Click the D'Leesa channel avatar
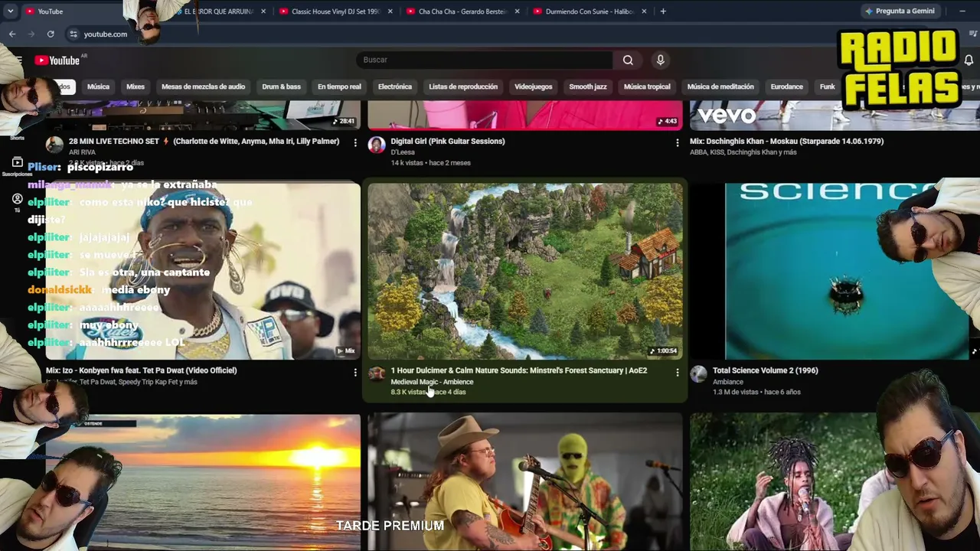The width and height of the screenshot is (980, 551). 376,145
